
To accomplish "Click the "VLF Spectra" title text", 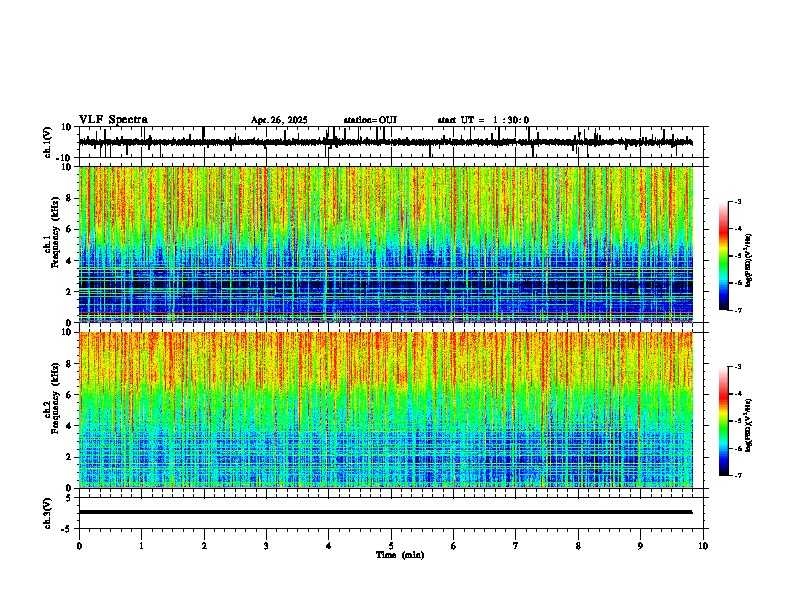I will [x=113, y=120].
